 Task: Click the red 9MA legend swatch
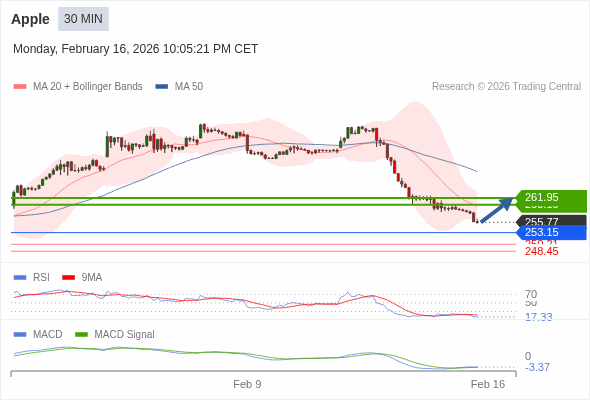68,278
